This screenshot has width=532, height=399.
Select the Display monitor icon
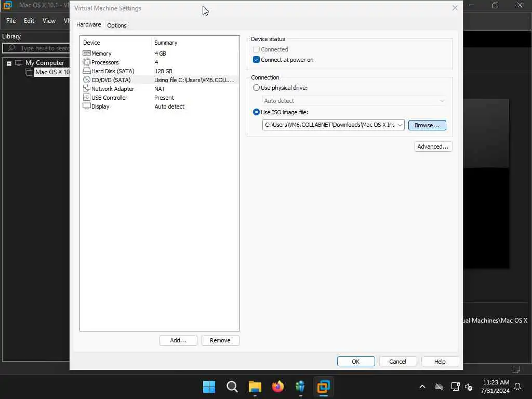(87, 106)
